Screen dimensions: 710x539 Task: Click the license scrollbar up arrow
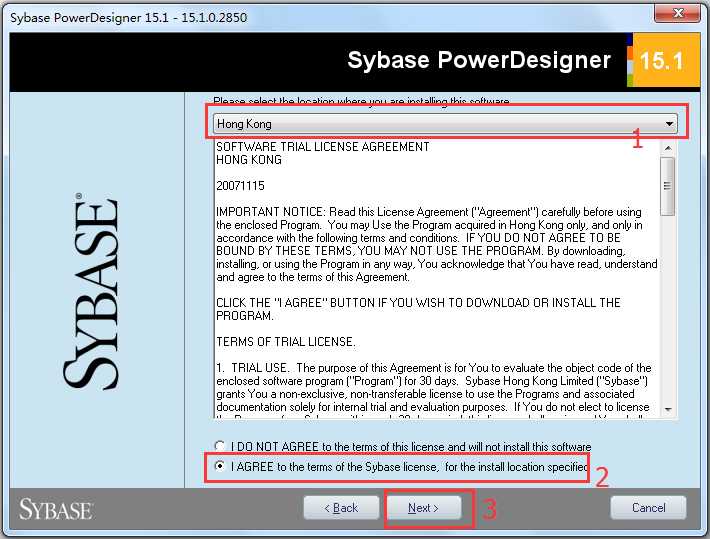pyautogui.click(x=668, y=148)
